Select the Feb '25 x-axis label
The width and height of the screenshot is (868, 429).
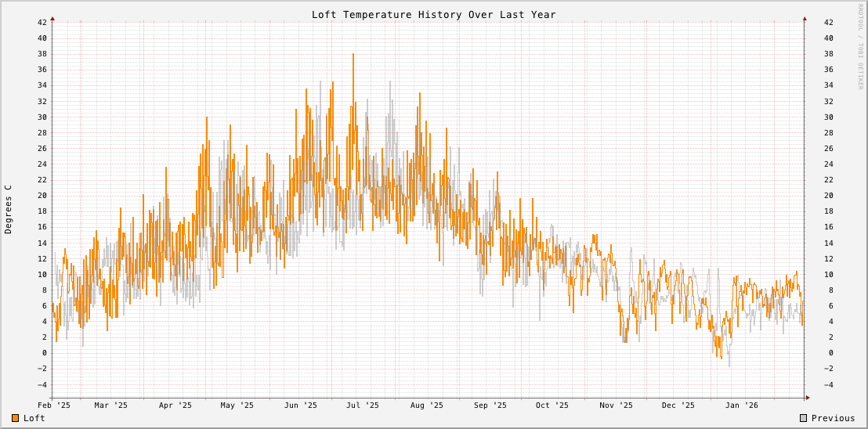point(54,406)
